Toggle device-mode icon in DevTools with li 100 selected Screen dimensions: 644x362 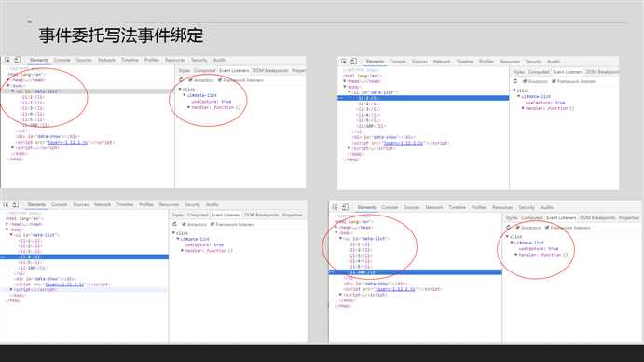pyautogui.click(x=345, y=207)
